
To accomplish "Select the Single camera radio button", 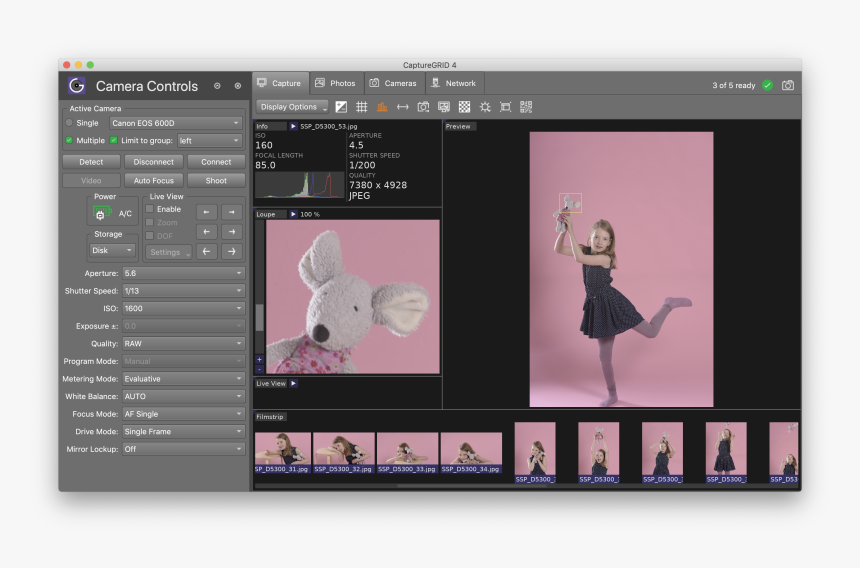I will click(x=69, y=123).
